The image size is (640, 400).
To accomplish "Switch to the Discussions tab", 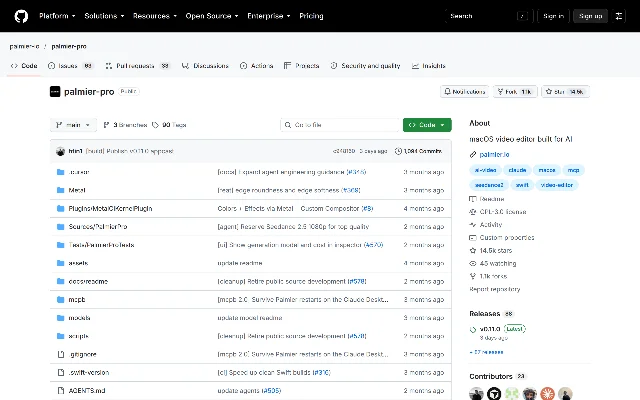I will (x=205, y=66).
